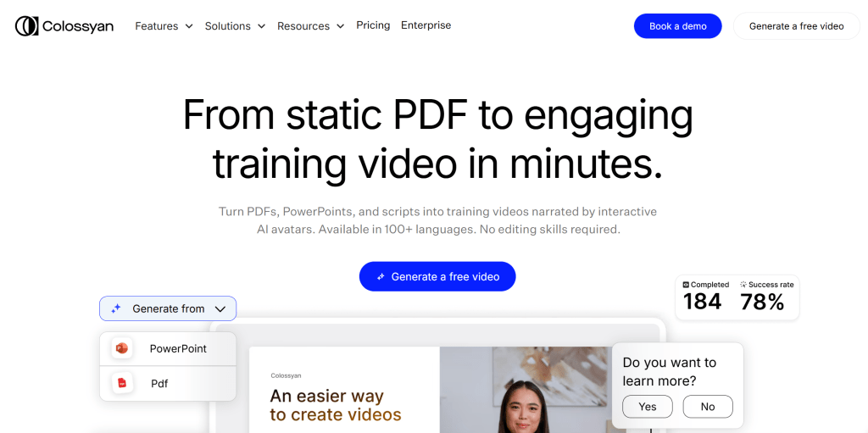
Task: Click header Generate a free video button
Action: tap(796, 26)
